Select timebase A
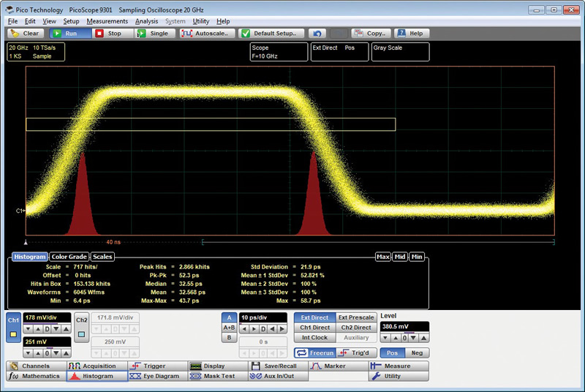585x392 pixels. point(229,317)
